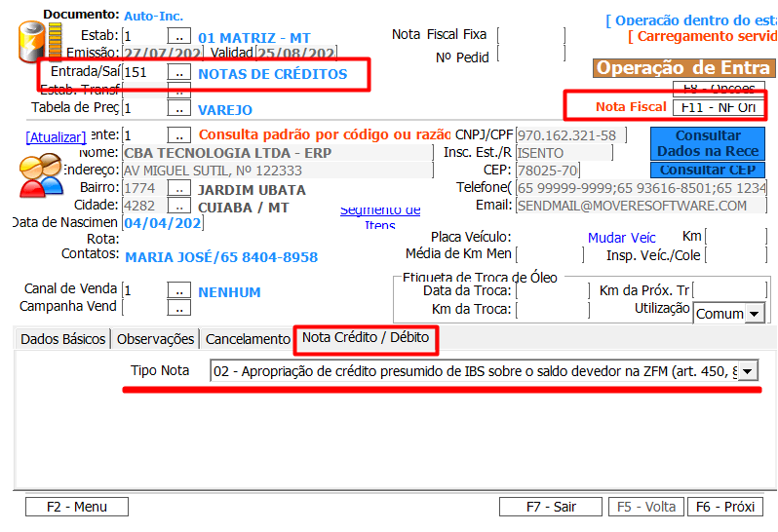Open the Segmento de Itens link

click(x=380, y=217)
